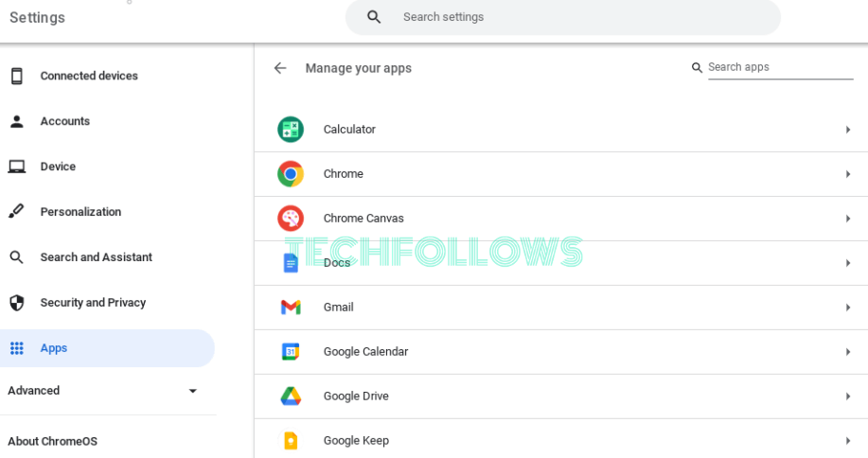This screenshot has height=458, width=868.
Task: Click the Chrome app icon
Action: coord(290,174)
